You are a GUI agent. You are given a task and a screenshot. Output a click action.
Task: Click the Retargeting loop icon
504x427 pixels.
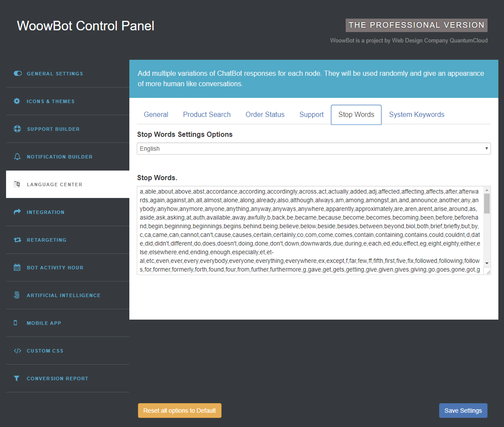coord(17,240)
